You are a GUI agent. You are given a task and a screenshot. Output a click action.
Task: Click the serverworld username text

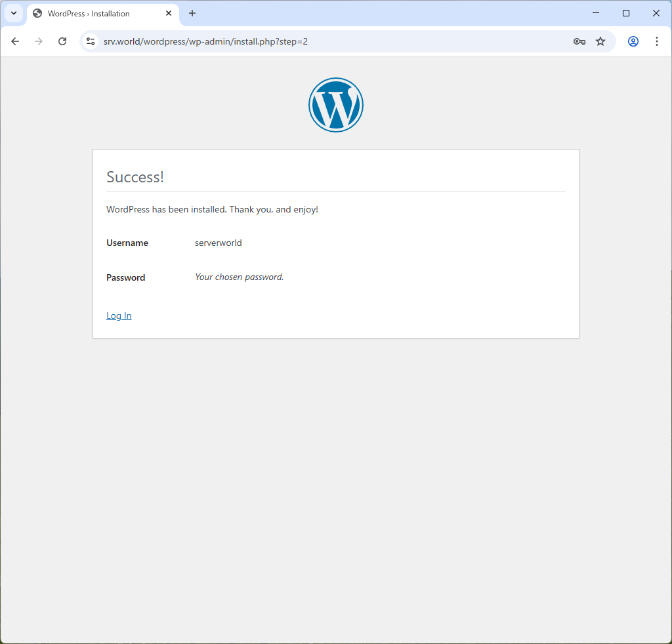[219, 243]
